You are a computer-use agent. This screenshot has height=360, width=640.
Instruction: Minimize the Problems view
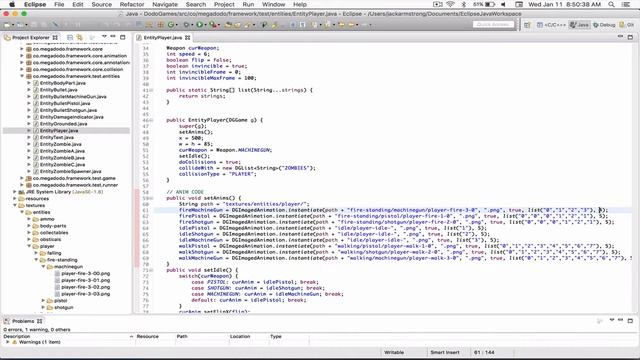620,320
